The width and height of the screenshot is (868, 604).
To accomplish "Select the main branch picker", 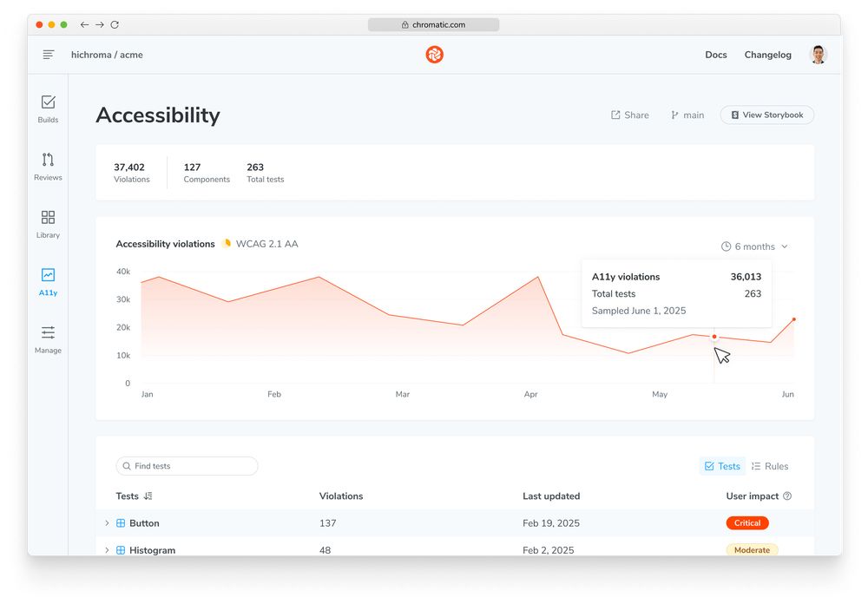I will click(x=687, y=115).
